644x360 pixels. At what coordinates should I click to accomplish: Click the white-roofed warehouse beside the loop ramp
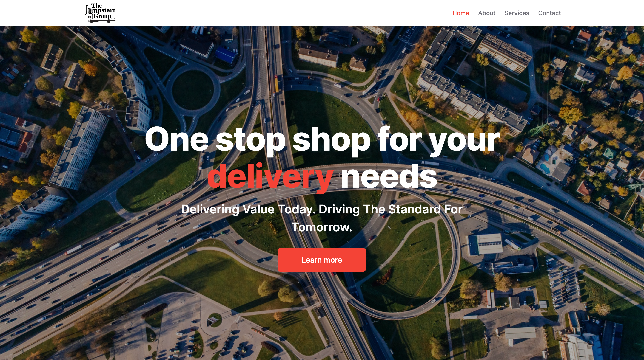tap(485, 244)
